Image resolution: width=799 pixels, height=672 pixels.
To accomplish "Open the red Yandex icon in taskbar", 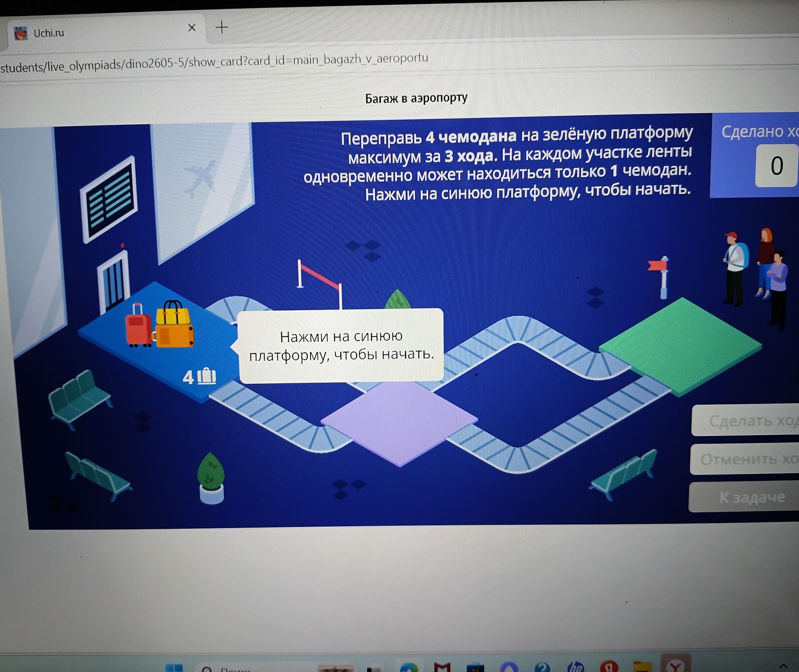I will [x=609, y=667].
